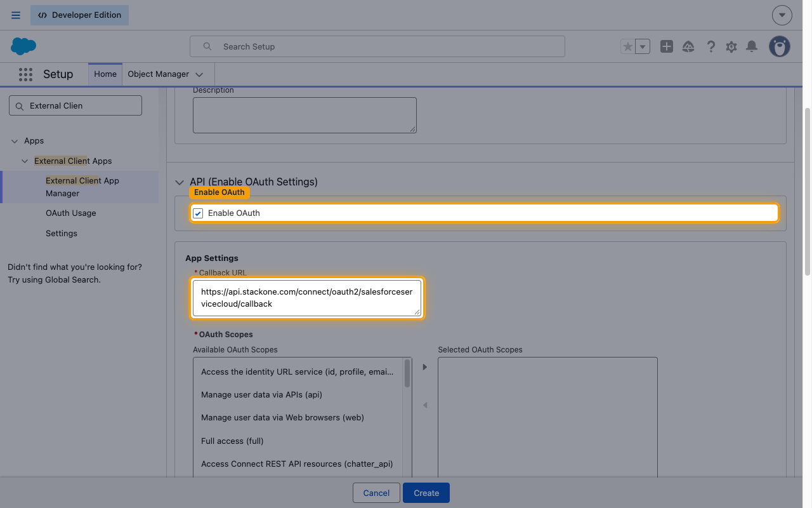Viewport: 812px width, 508px height.
Task: Switch to the Home tab
Action: coord(105,74)
